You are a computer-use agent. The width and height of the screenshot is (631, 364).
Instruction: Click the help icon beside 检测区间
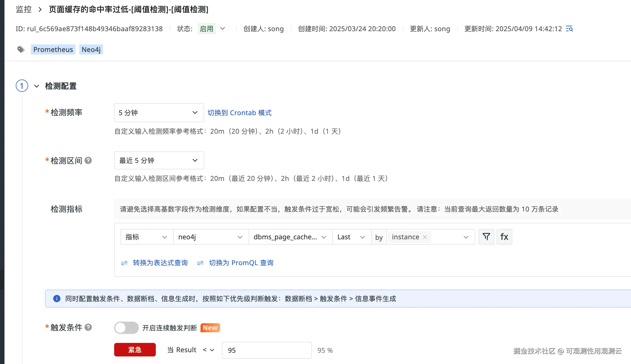88,160
